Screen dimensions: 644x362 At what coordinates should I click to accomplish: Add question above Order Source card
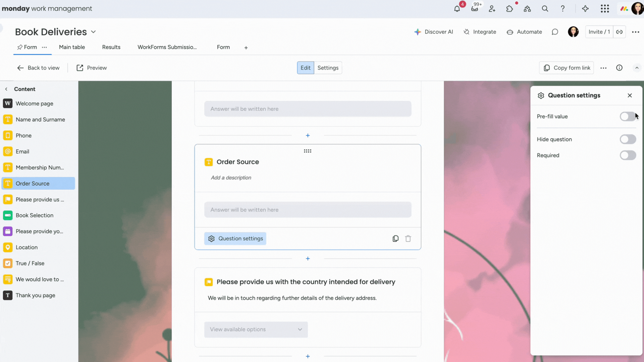308,135
